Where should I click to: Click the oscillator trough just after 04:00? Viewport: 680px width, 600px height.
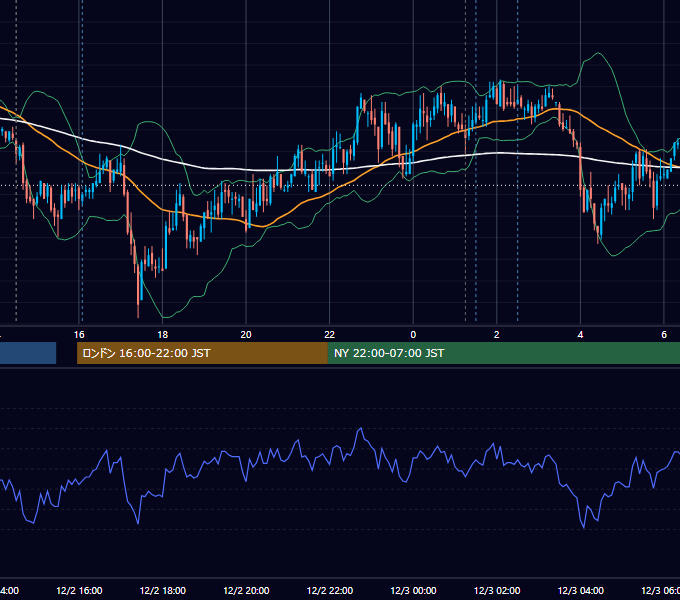coord(583,527)
